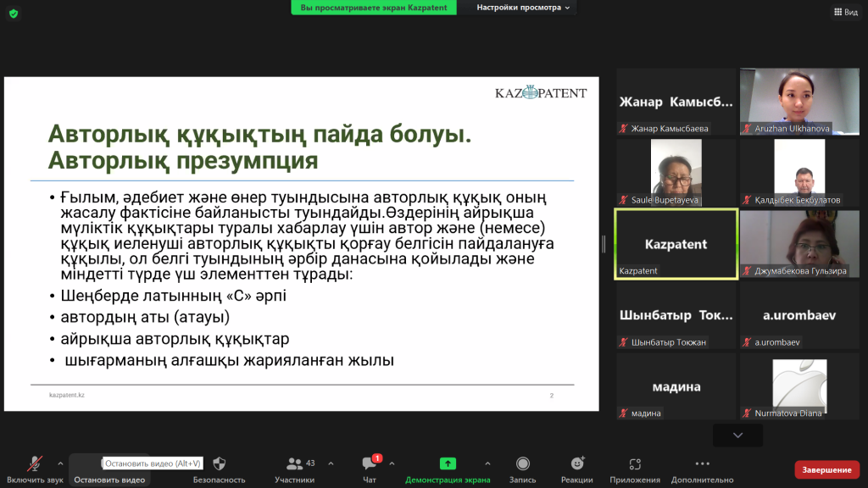Open the Apps (Приложения) panel
The image size is (868, 488).
click(634, 464)
